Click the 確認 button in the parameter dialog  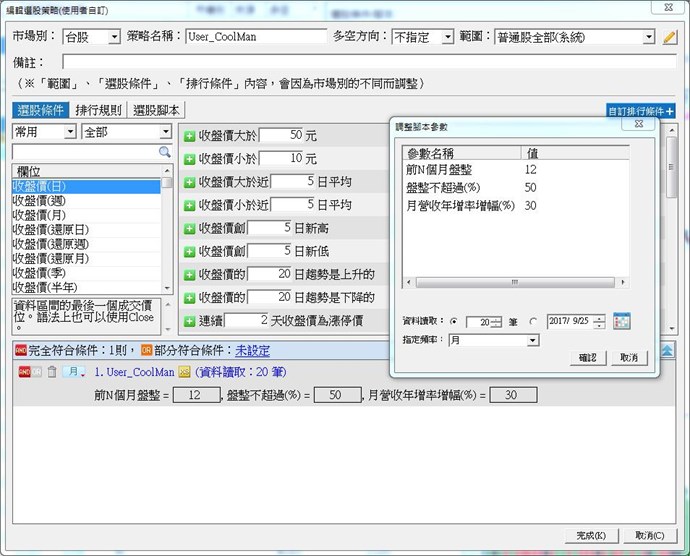pyautogui.click(x=586, y=357)
